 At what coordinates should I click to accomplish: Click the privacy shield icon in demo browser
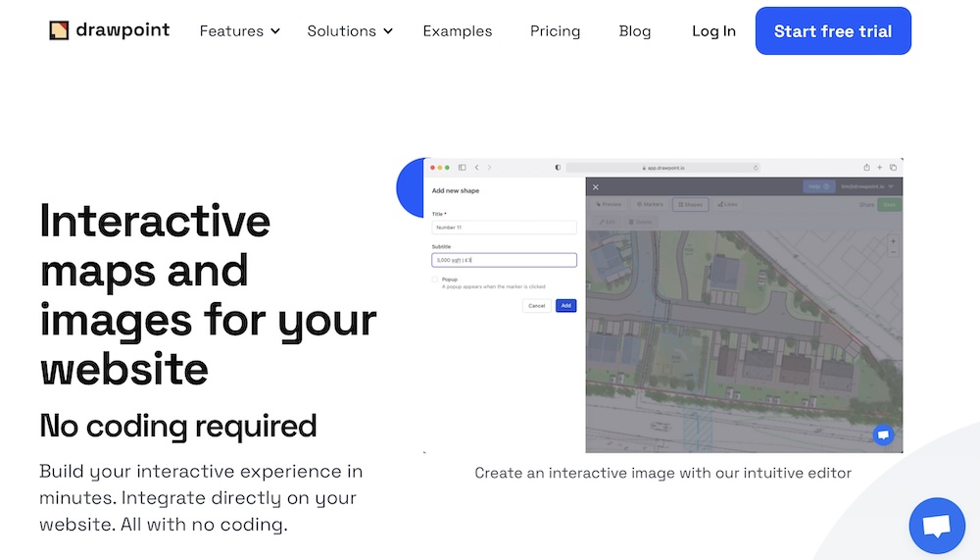[558, 167]
